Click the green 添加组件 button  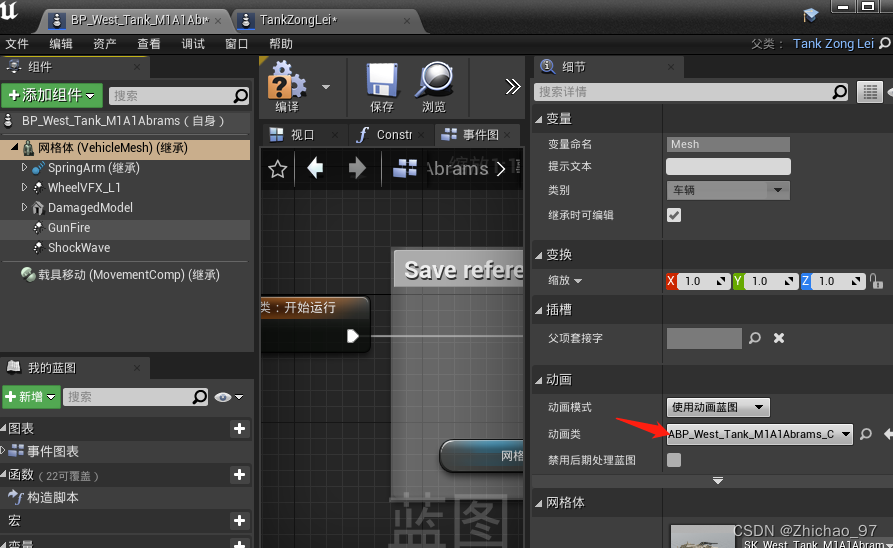pos(52,95)
